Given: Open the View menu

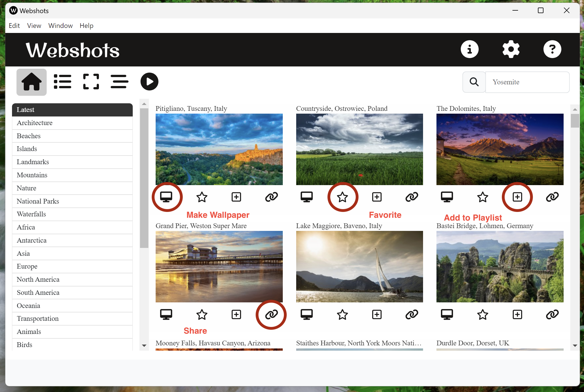Looking at the screenshot, I should 34,26.
